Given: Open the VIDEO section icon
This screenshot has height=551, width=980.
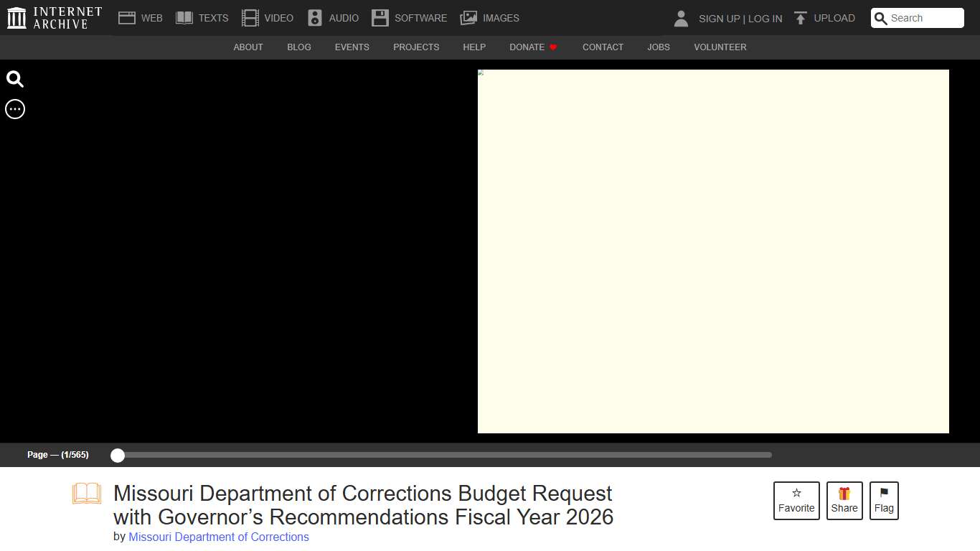Looking at the screenshot, I should (x=250, y=17).
